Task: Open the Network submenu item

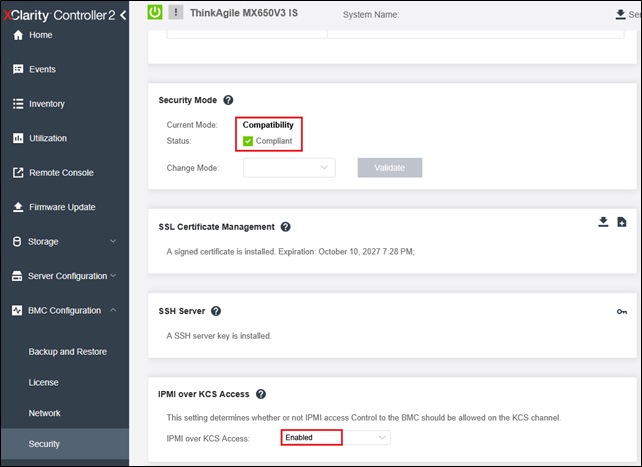Action: pyautogui.click(x=45, y=413)
